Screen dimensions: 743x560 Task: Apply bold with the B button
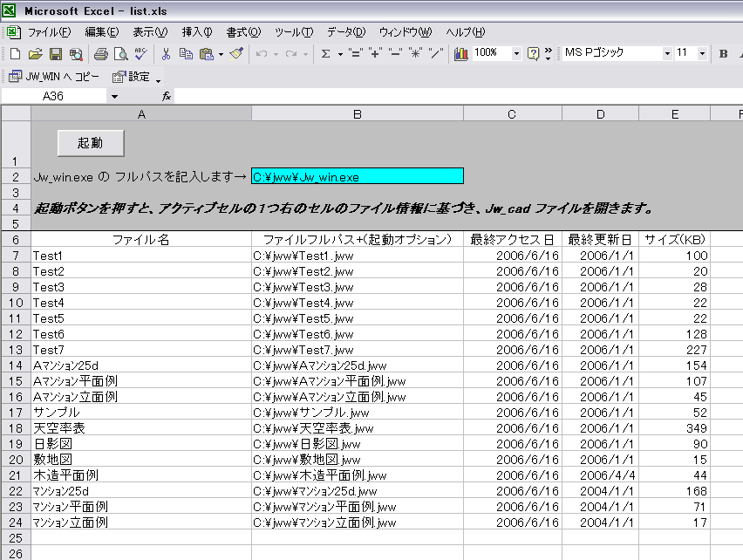pyautogui.click(x=723, y=54)
